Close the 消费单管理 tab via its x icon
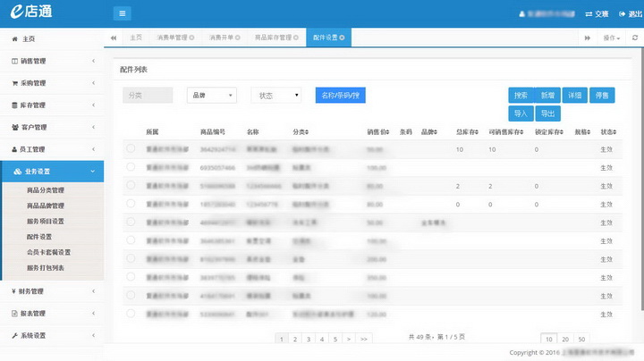Viewport: 644px width, 361px height. (x=191, y=38)
